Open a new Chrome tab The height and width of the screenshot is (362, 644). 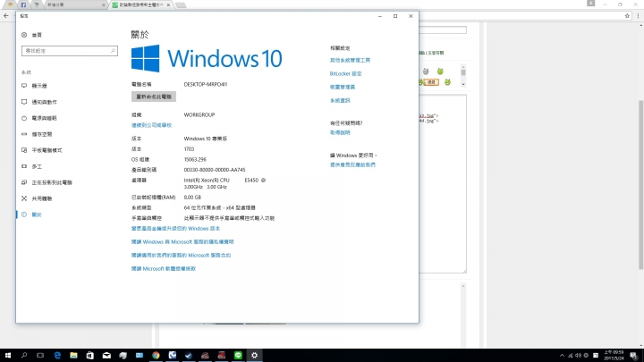pyautogui.click(x=181, y=5)
